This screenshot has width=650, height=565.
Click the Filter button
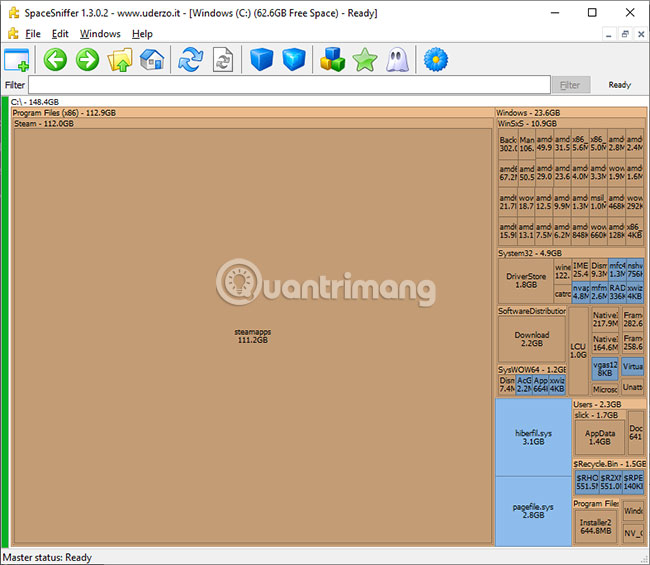coord(570,85)
